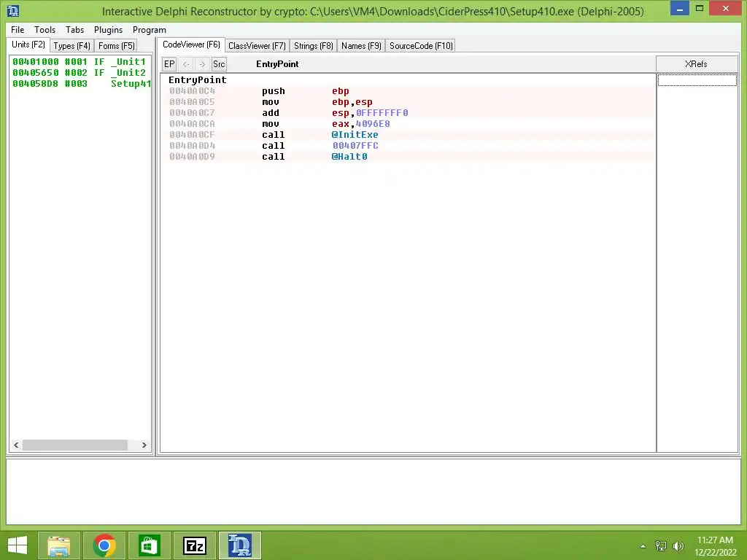Click the units list horizontal scrollbar thumb
The image size is (747, 560).
(75, 445)
